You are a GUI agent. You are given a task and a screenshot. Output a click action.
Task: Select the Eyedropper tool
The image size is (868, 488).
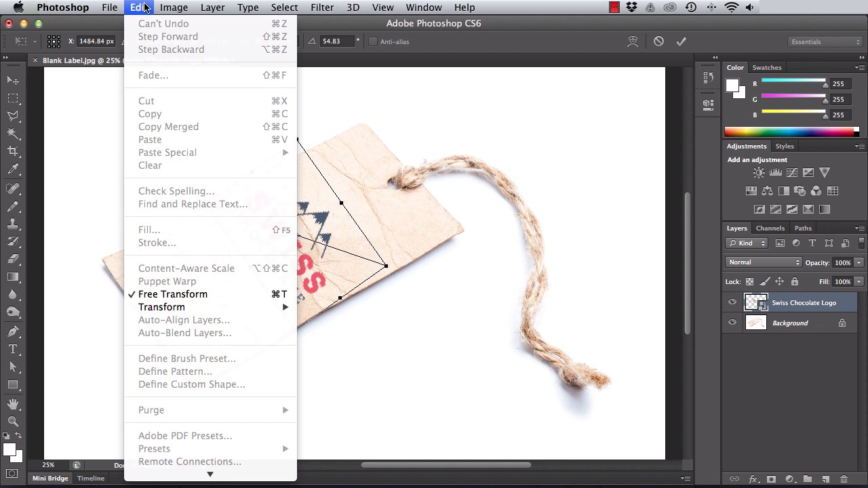tap(13, 169)
